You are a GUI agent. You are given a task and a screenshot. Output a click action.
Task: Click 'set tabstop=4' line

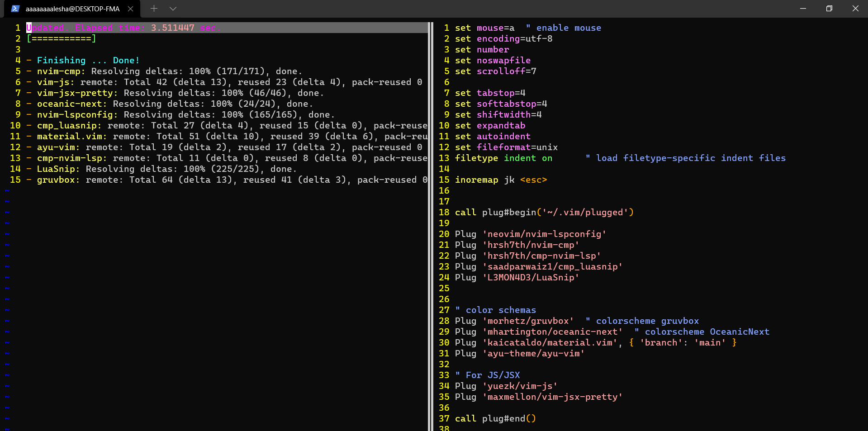(x=490, y=93)
